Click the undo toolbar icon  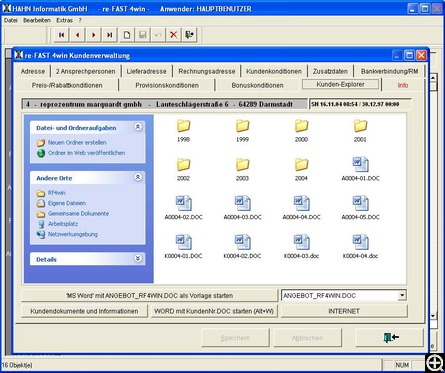[158, 35]
